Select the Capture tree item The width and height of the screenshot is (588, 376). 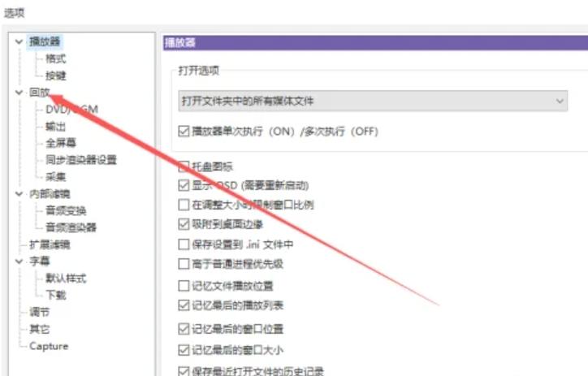pyautogui.click(x=49, y=346)
